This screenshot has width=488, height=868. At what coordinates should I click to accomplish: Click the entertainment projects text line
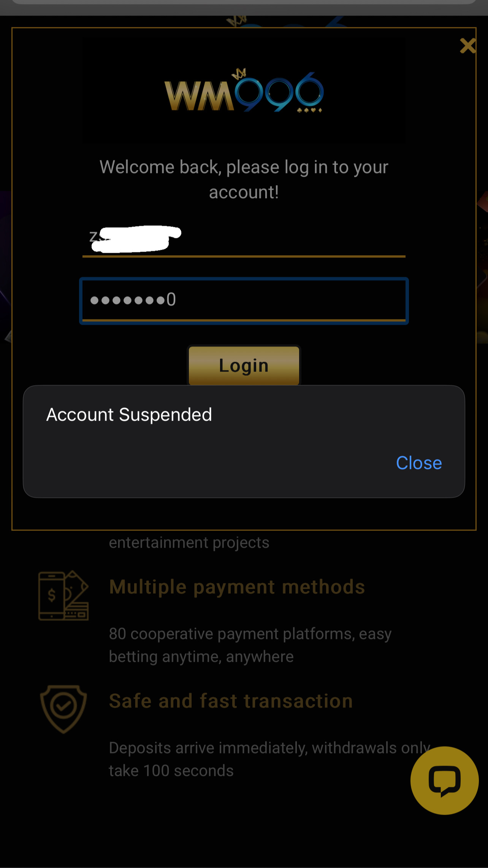tap(189, 543)
